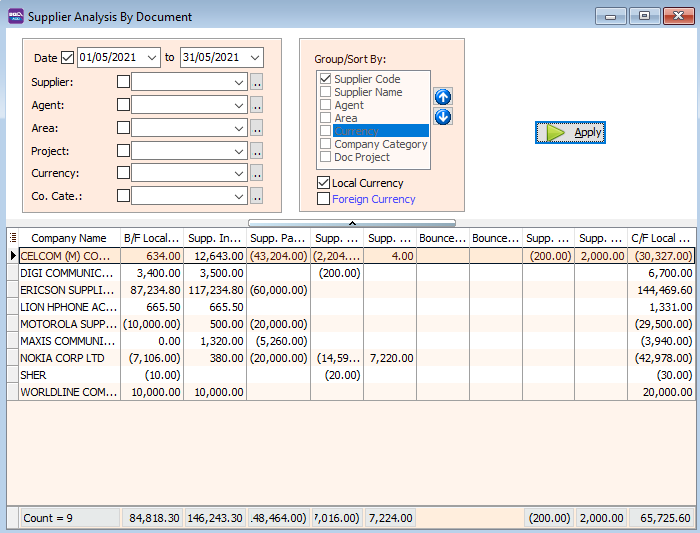The image size is (700, 533).
Task: Sort by Company Name column header
Action: pos(68,238)
